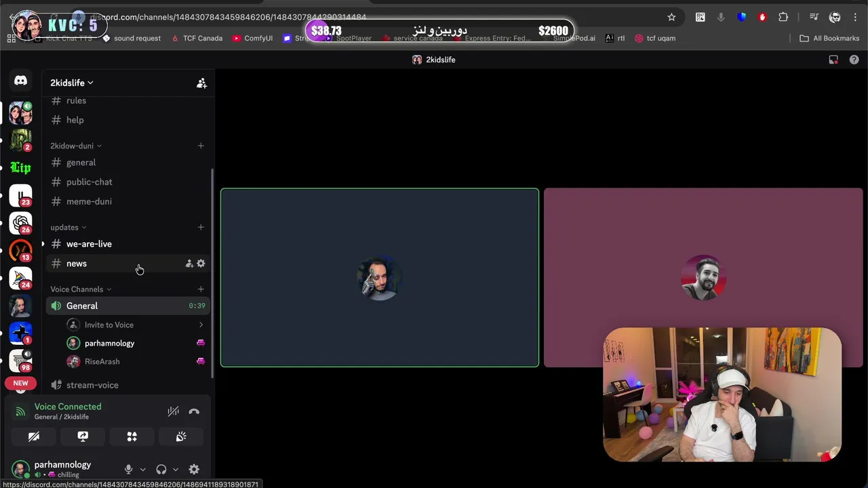Create channel in Voice Channels category
Image resolution: width=868 pixels, height=488 pixels.
click(x=201, y=289)
